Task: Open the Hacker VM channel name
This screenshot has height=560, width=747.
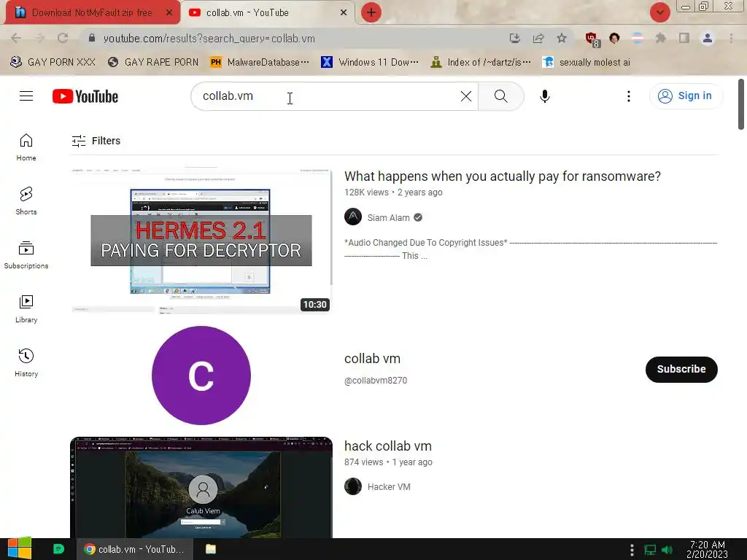Action: 389,486
